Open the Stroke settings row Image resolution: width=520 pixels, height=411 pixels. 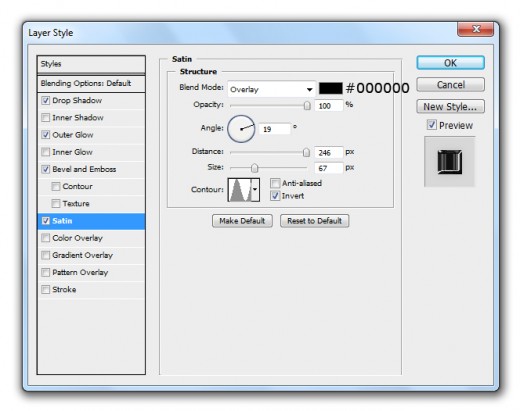91,289
